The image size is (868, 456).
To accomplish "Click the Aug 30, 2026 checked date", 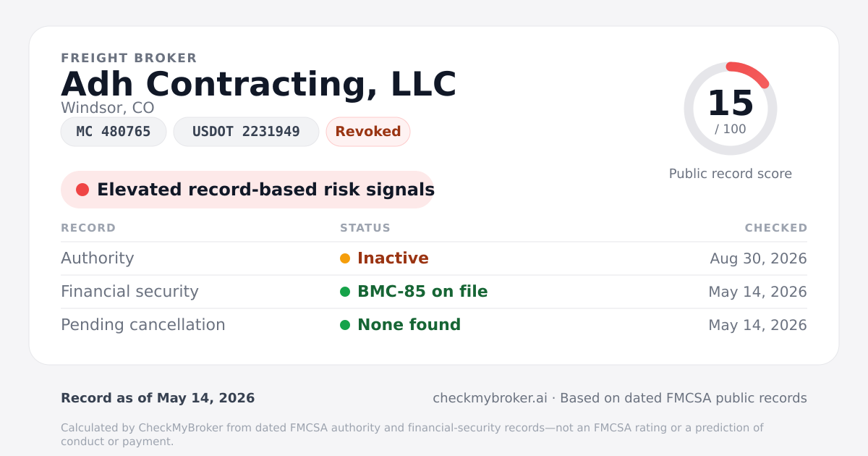I will click(759, 258).
